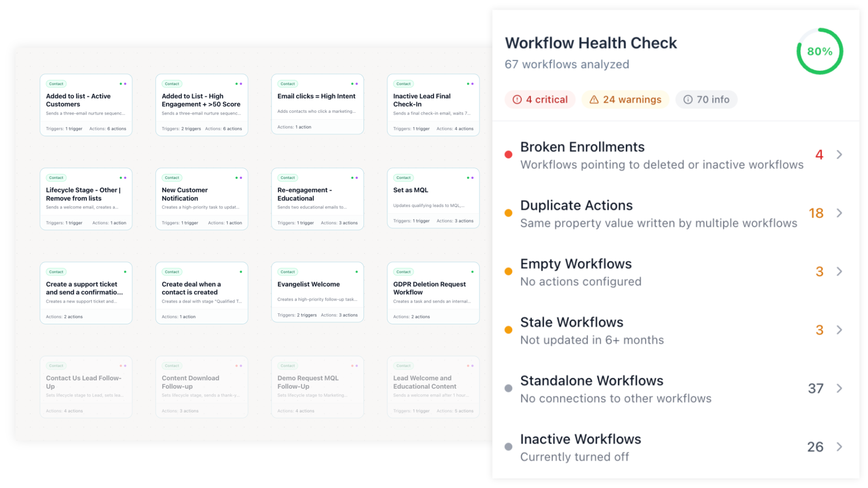Click 'No actions configured' description
Screen dimensions: 868x488
pyautogui.click(x=581, y=282)
